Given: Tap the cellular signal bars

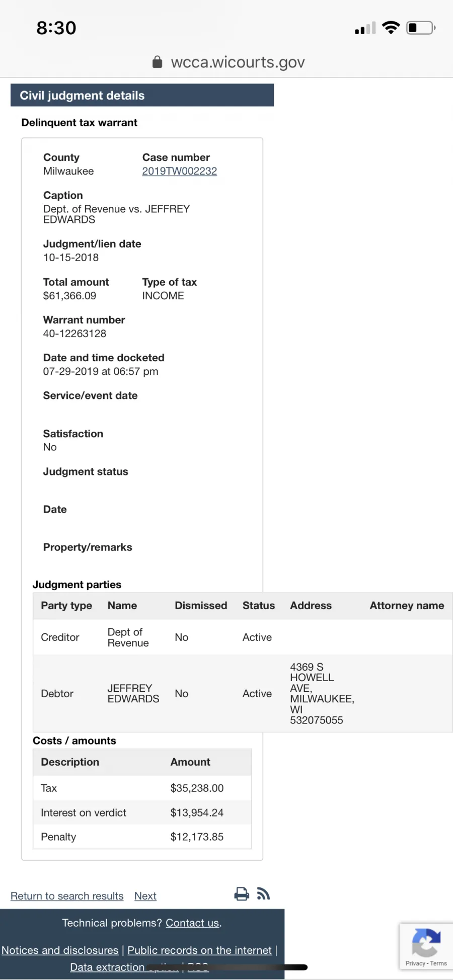Looking at the screenshot, I should click(365, 29).
